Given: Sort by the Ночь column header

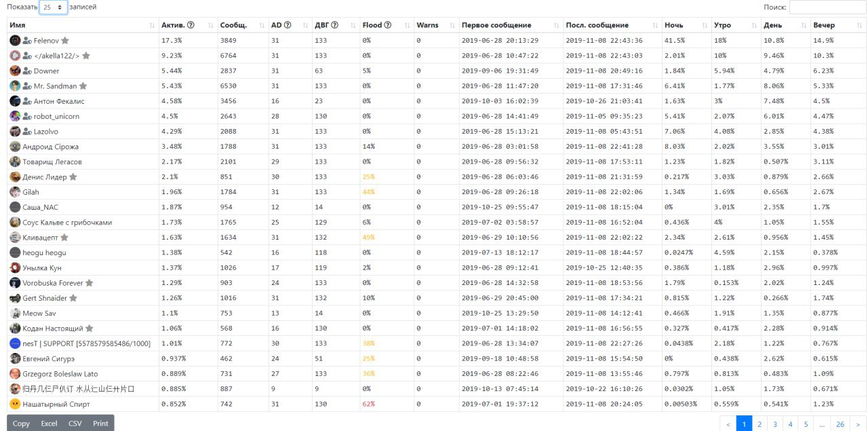Looking at the screenshot, I should coord(686,25).
